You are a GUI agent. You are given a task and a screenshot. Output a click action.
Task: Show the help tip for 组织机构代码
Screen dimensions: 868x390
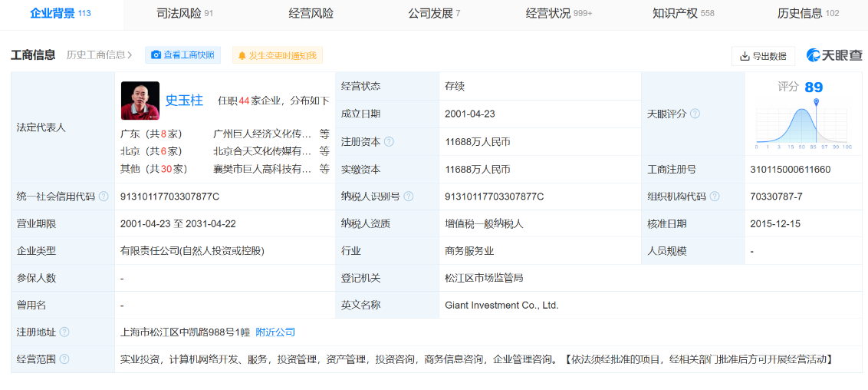coord(715,197)
